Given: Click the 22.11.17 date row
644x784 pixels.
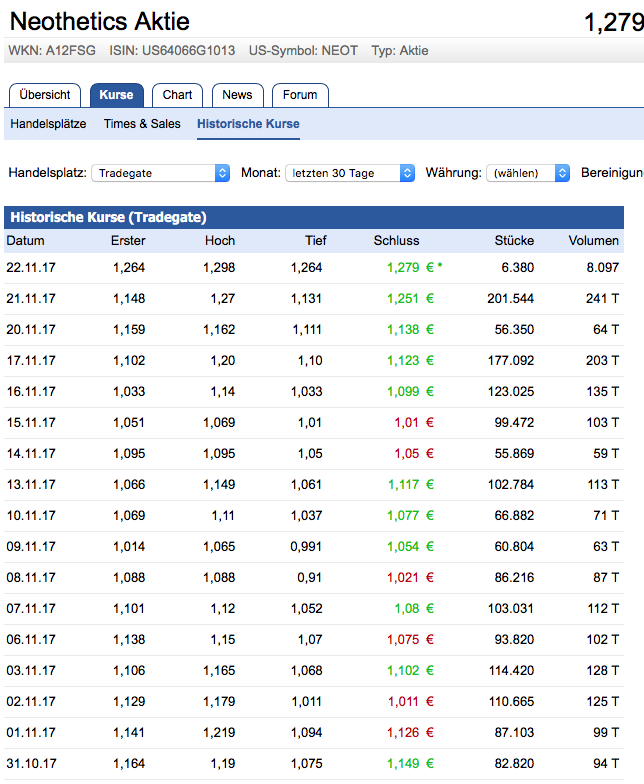Looking at the screenshot, I should [x=31, y=268].
